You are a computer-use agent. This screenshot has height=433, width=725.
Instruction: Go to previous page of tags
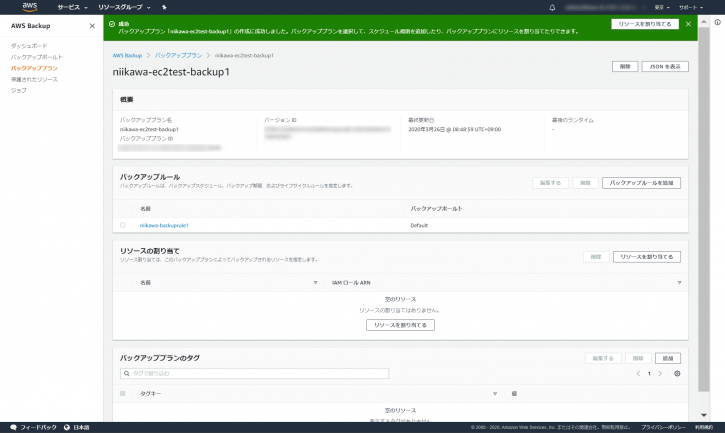(638, 374)
